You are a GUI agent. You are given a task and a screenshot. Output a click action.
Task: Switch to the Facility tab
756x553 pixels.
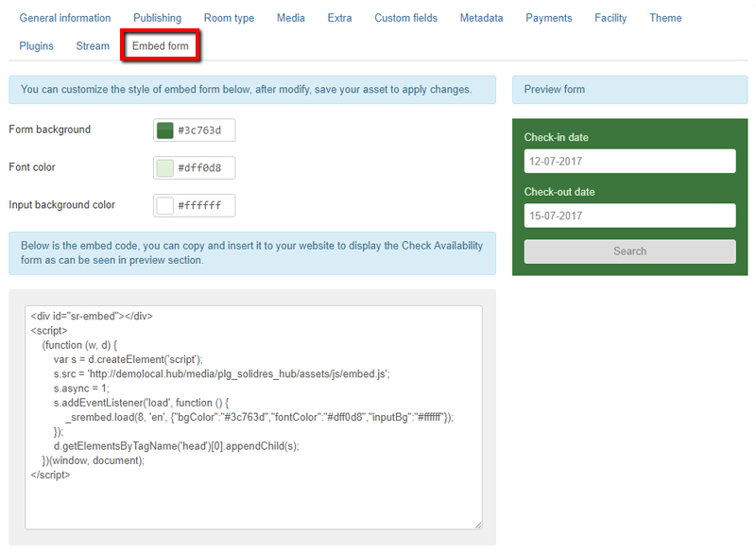click(610, 17)
